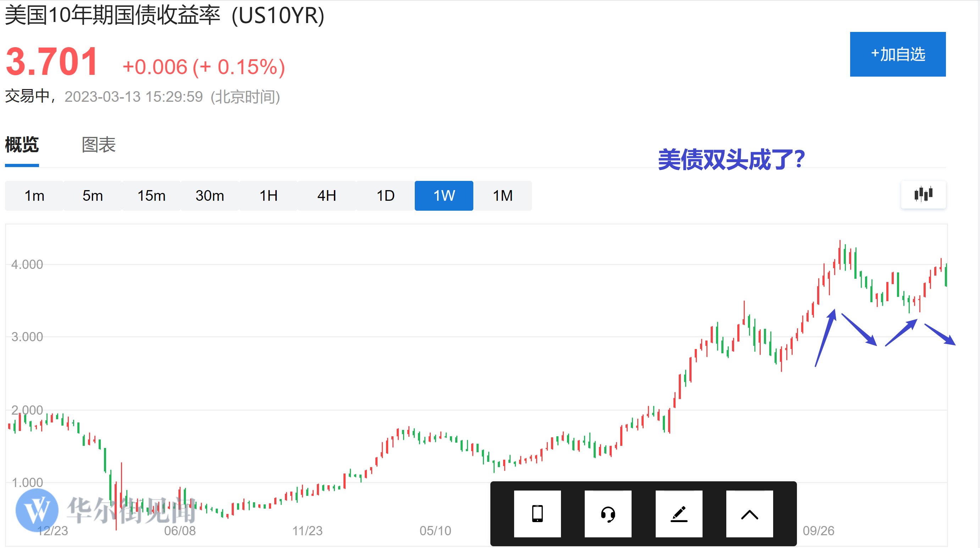The image size is (980, 548).
Task: Click the pencil edit feedback icon
Action: (679, 514)
